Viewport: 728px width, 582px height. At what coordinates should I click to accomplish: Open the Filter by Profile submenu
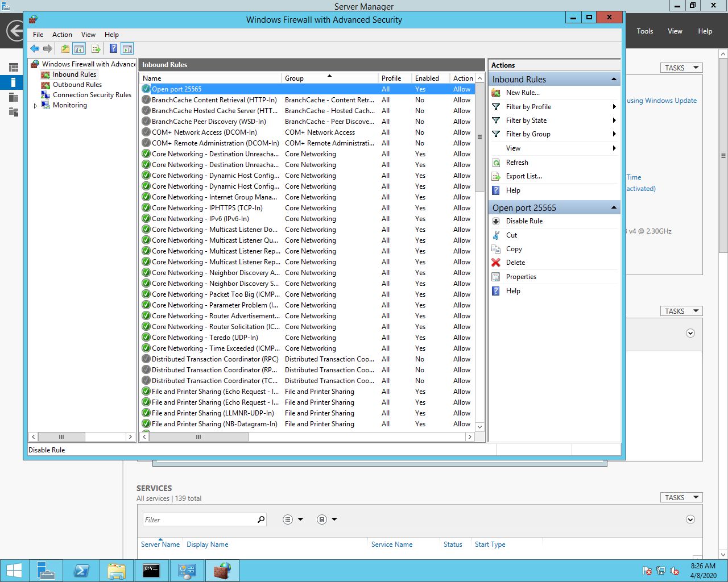(x=528, y=107)
